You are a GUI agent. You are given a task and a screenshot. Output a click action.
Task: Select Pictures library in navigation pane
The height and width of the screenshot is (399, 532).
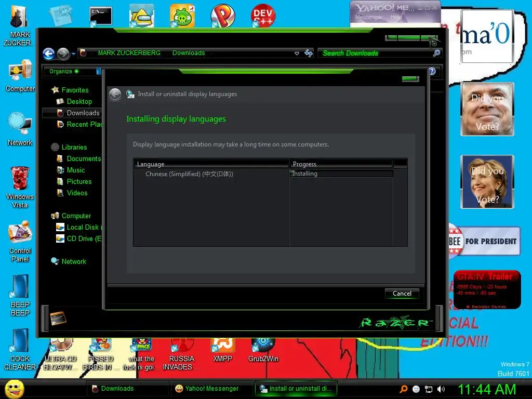point(79,181)
